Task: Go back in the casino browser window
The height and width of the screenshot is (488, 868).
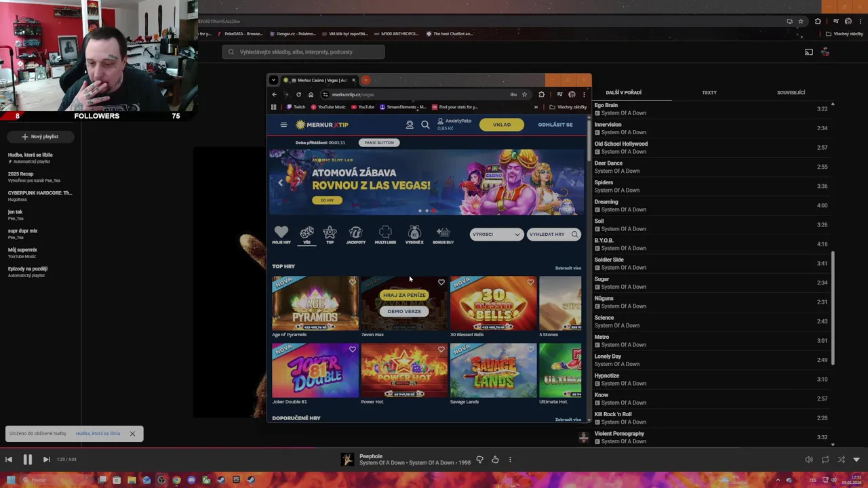Action: tap(274, 94)
